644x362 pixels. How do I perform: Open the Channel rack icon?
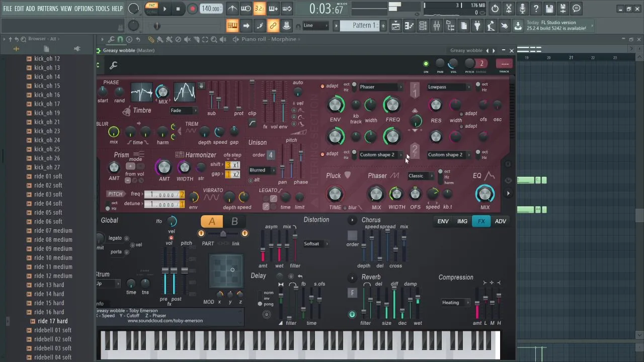coord(423,26)
